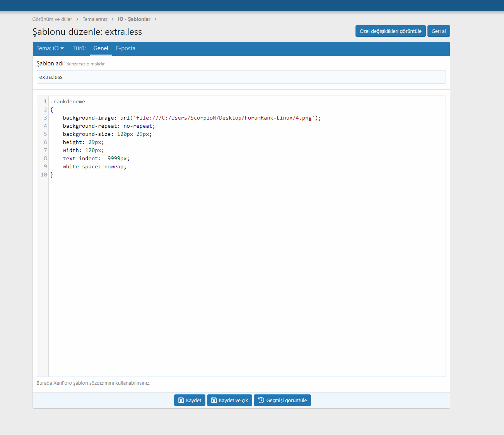
Task: Click line number 10 in gutter
Action: pos(44,175)
